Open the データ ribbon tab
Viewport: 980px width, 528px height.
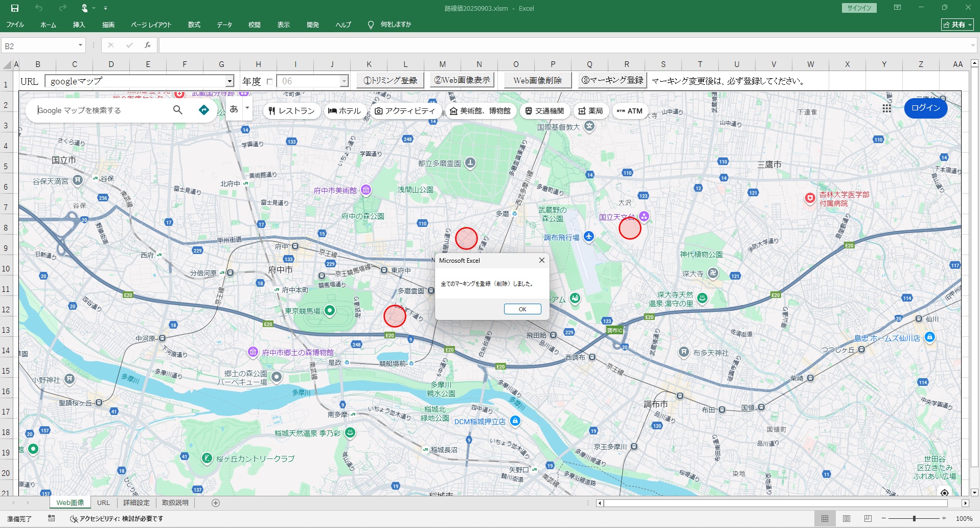(224, 25)
